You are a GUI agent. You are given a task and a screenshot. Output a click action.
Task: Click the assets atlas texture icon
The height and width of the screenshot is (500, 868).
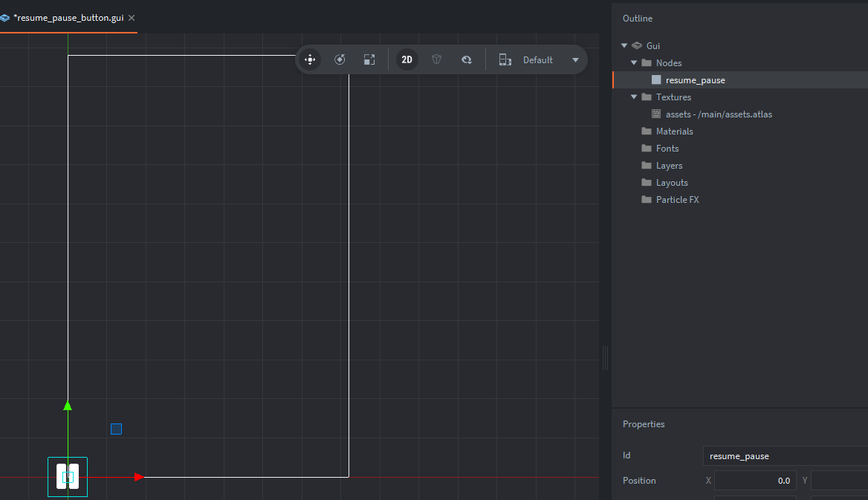click(x=656, y=114)
